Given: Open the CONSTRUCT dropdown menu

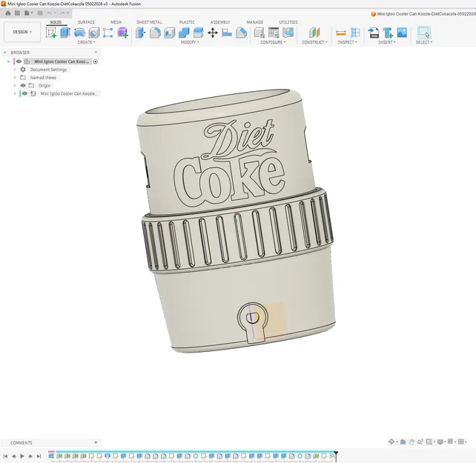Looking at the screenshot, I should [x=314, y=42].
